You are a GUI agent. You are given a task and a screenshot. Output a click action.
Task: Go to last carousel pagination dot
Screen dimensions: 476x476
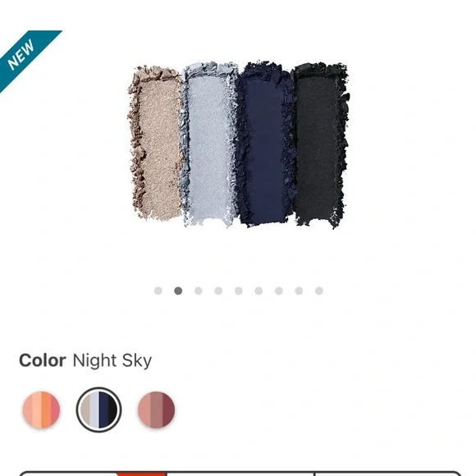click(319, 291)
